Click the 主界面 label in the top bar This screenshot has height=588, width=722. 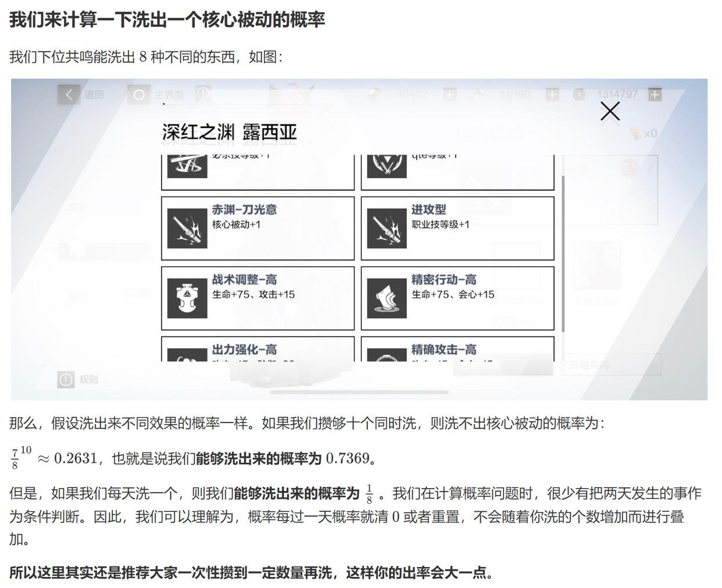point(169,94)
